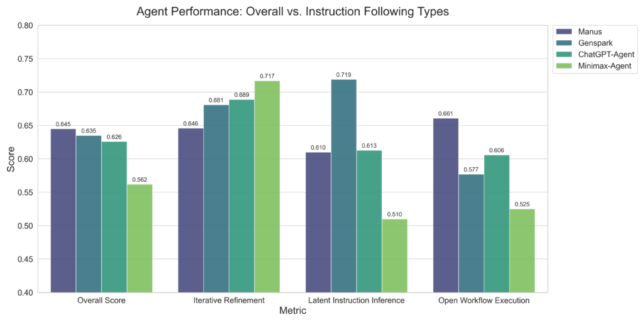The image size is (644, 322).
Task: Select the Manus legend label
Action: (x=589, y=31)
